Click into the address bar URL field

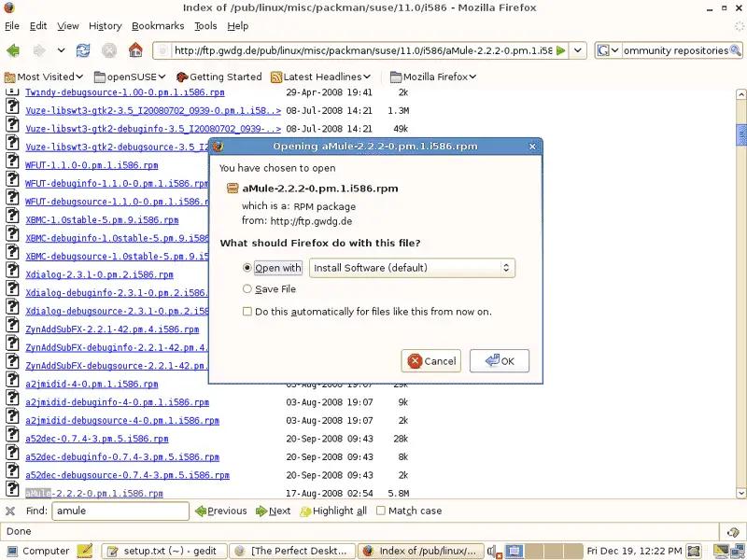click(363, 50)
